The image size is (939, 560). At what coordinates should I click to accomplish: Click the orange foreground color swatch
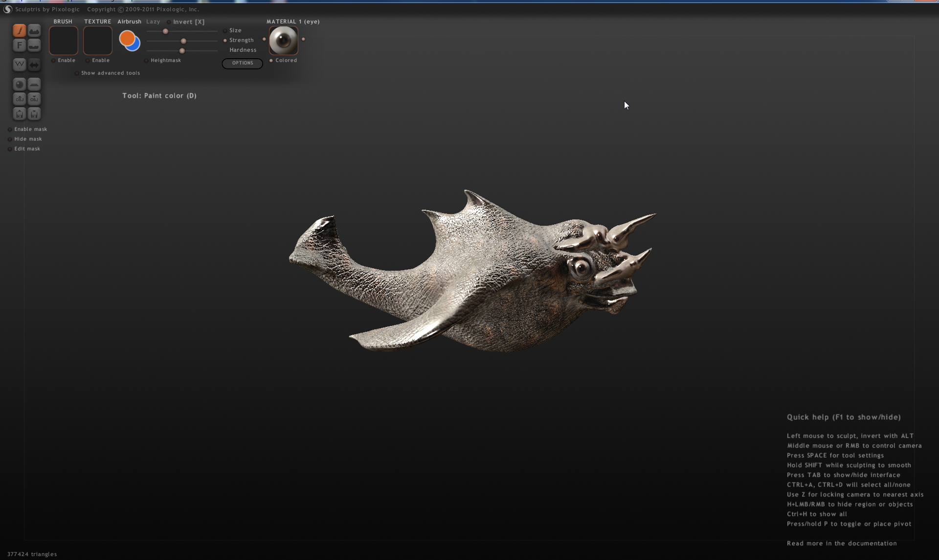pyautogui.click(x=126, y=38)
